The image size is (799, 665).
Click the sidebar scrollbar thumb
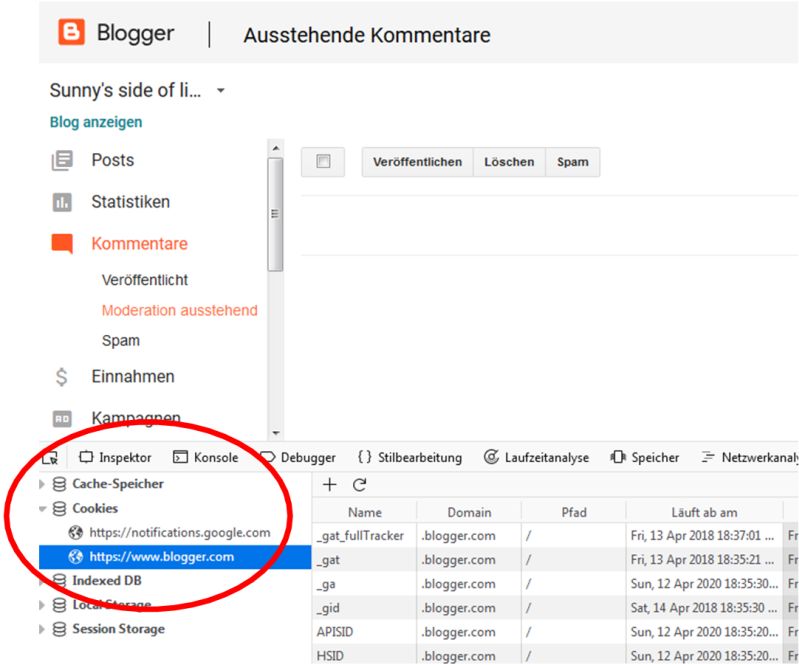(x=275, y=214)
